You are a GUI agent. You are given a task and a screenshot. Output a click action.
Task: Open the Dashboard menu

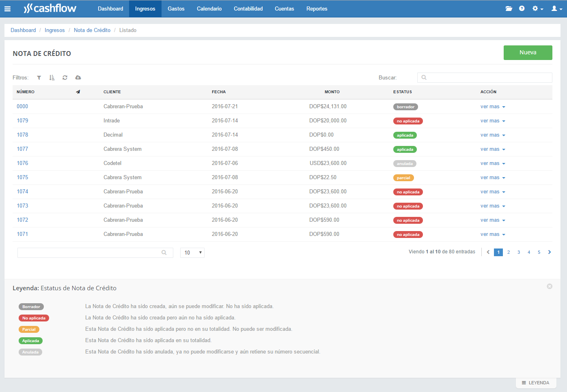click(x=110, y=9)
